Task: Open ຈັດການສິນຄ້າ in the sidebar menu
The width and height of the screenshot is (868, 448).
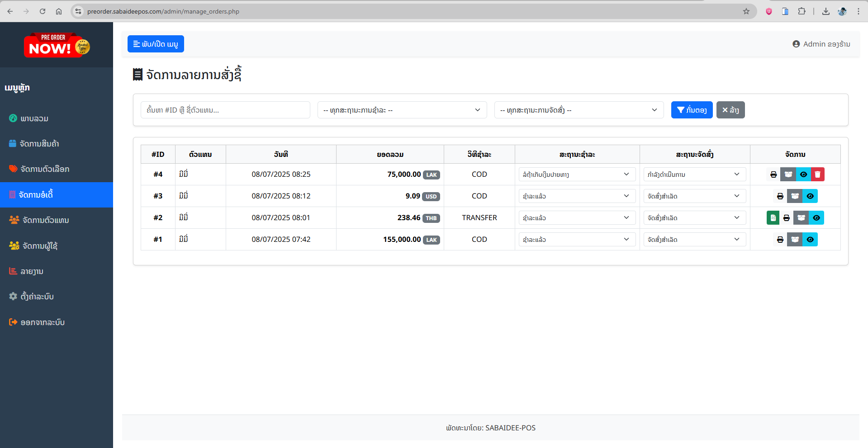Action: point(39,144)
